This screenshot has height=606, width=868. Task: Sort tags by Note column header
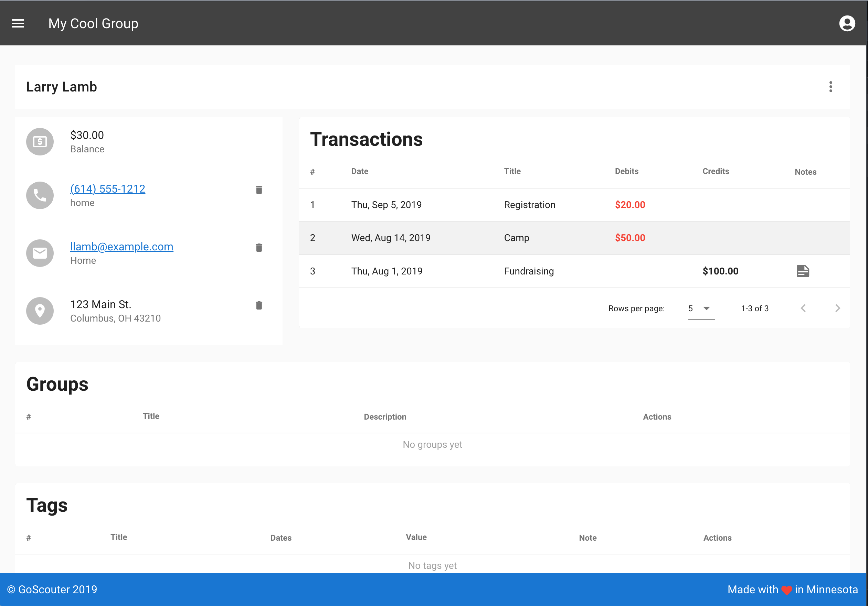pyautogui.click(x=588, y=538)
